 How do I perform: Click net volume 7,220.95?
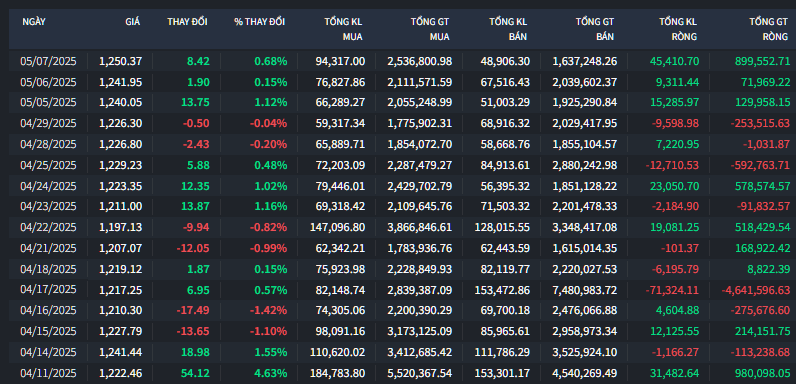point(677,144)
